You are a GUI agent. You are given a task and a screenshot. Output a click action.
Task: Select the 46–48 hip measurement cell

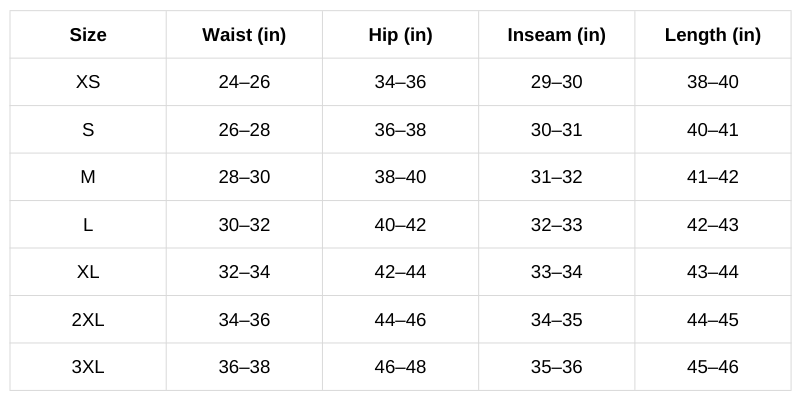coord(400,367)
